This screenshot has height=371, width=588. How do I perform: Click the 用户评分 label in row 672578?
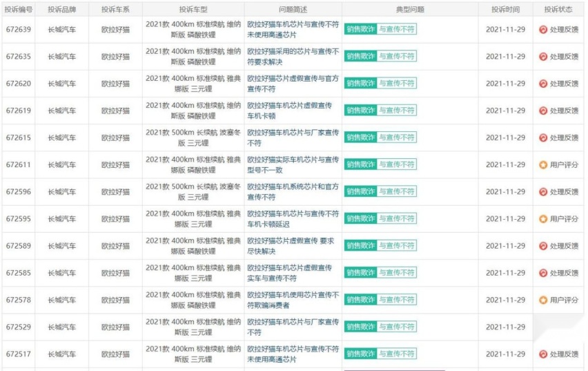pyautogui.click(x=564, y=300)
